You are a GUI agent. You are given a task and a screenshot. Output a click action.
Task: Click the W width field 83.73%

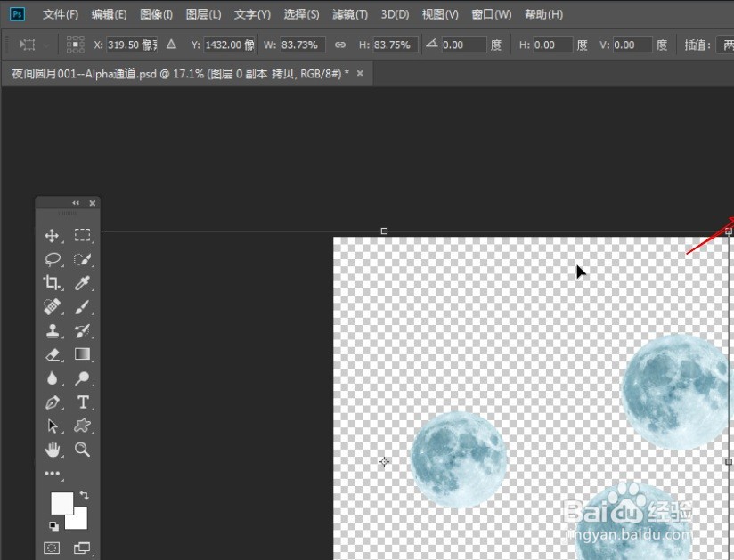pos(302,45)
